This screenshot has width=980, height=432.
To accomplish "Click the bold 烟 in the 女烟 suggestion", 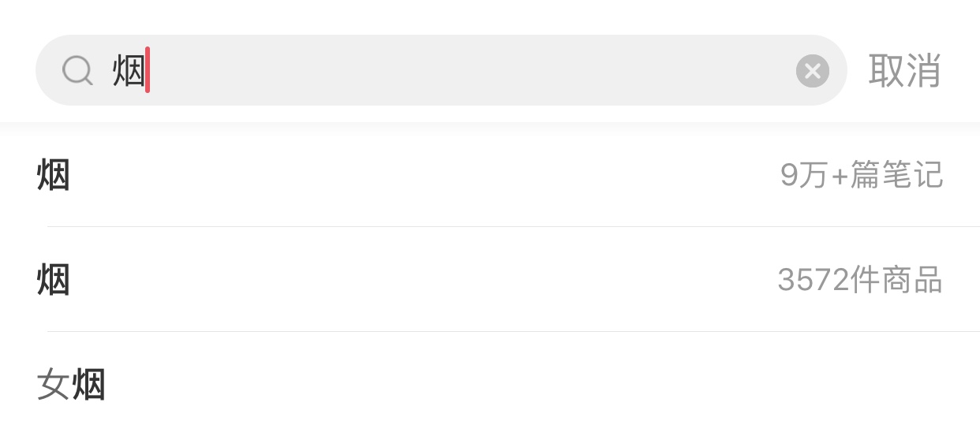I will pos(88,385).
